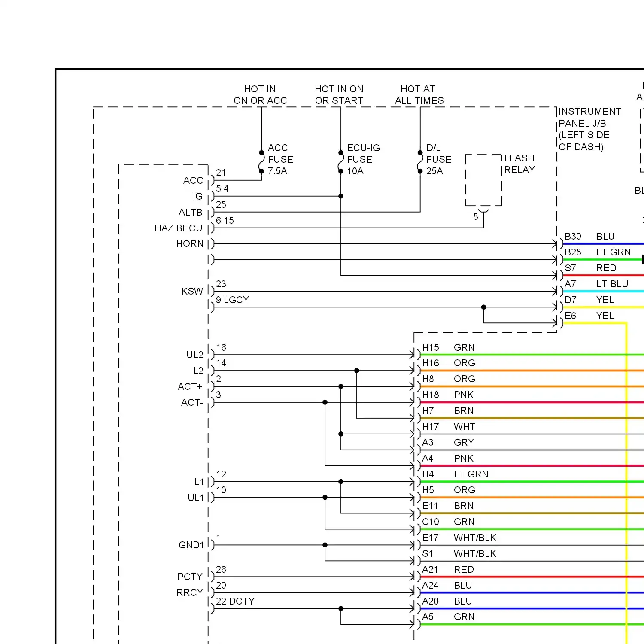Click the "HAZ BECU" terminal name
Screen dimensions: 644x644
tap(179, 228)
